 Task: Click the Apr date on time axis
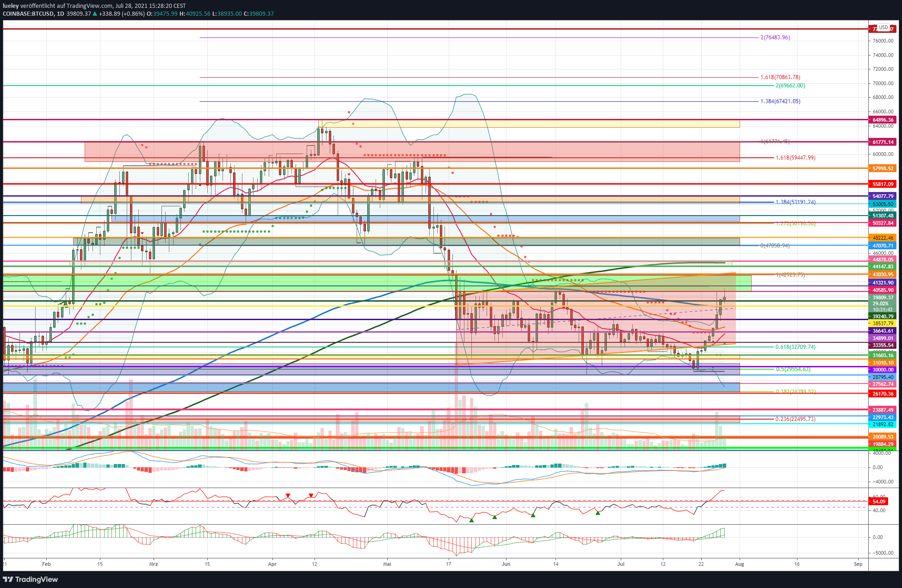pyautogui.click(x=272, y=564)
